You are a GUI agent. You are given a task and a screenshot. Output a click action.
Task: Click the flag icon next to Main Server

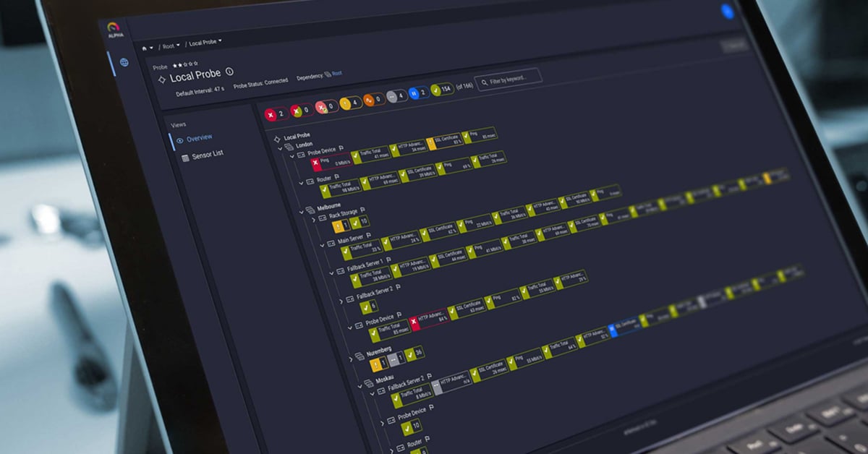coord(368,236)
